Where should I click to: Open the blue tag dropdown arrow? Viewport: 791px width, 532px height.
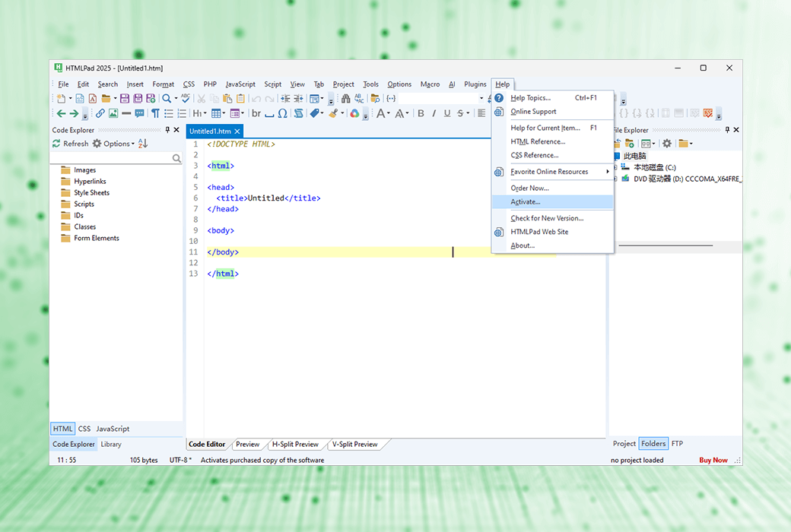coord(322,113)
